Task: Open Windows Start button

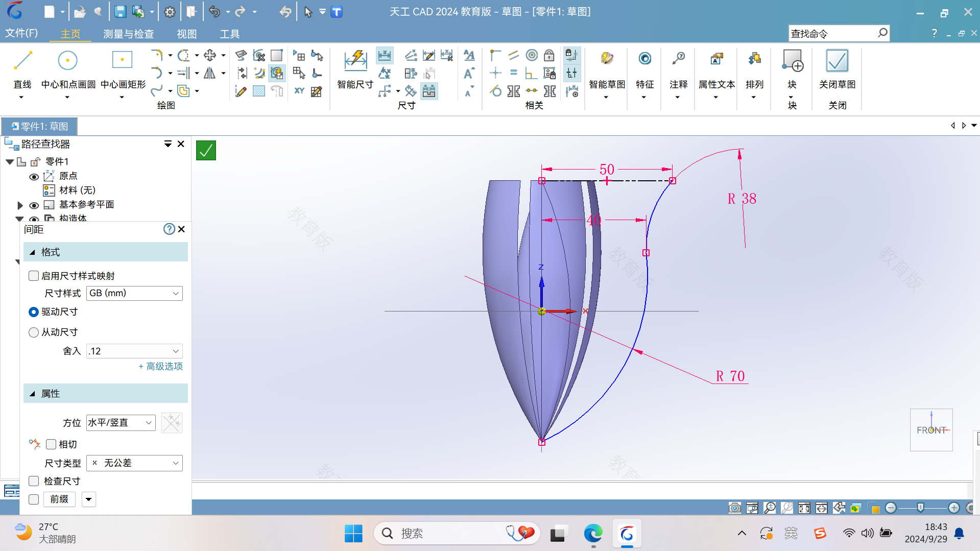Action: tap(353, 534)
